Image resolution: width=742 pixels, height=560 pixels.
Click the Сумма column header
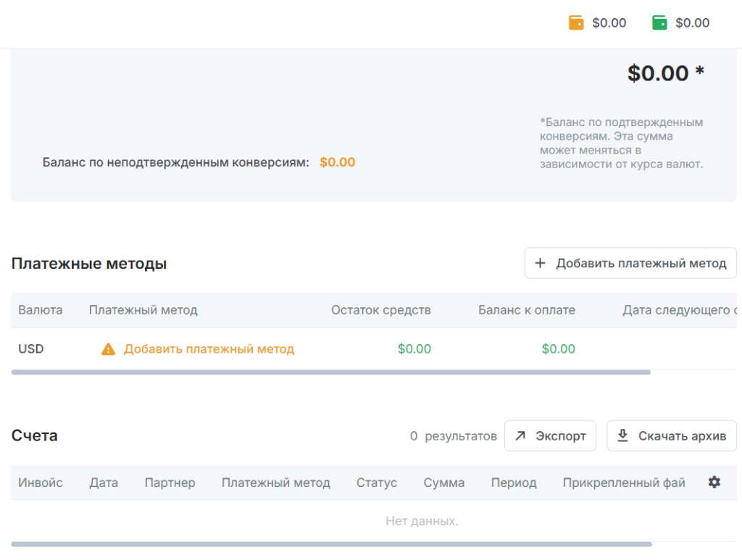[444, 482]
